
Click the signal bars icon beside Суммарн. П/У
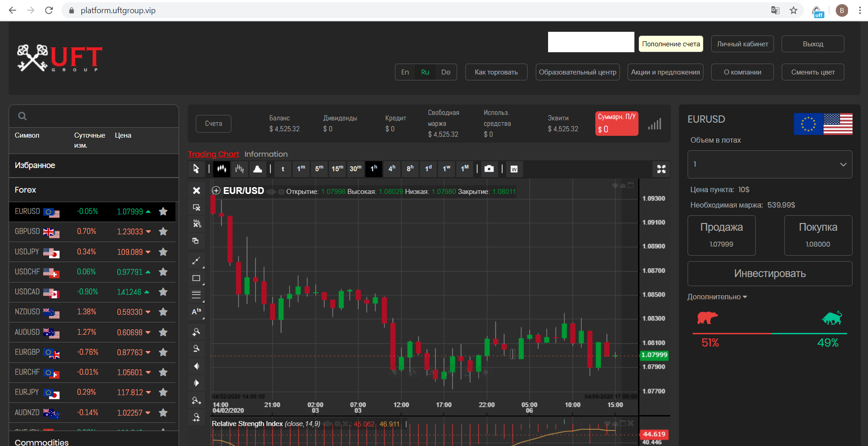pos(655,124)
